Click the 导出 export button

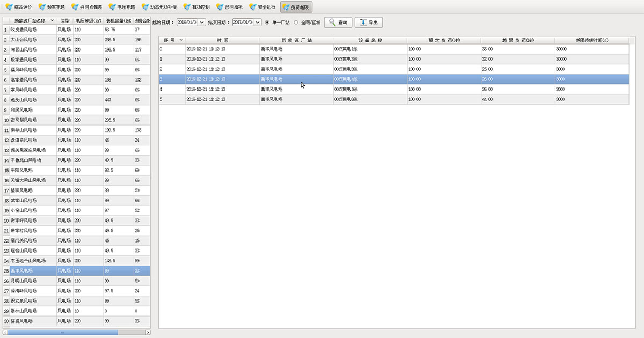tap(368, 23)
